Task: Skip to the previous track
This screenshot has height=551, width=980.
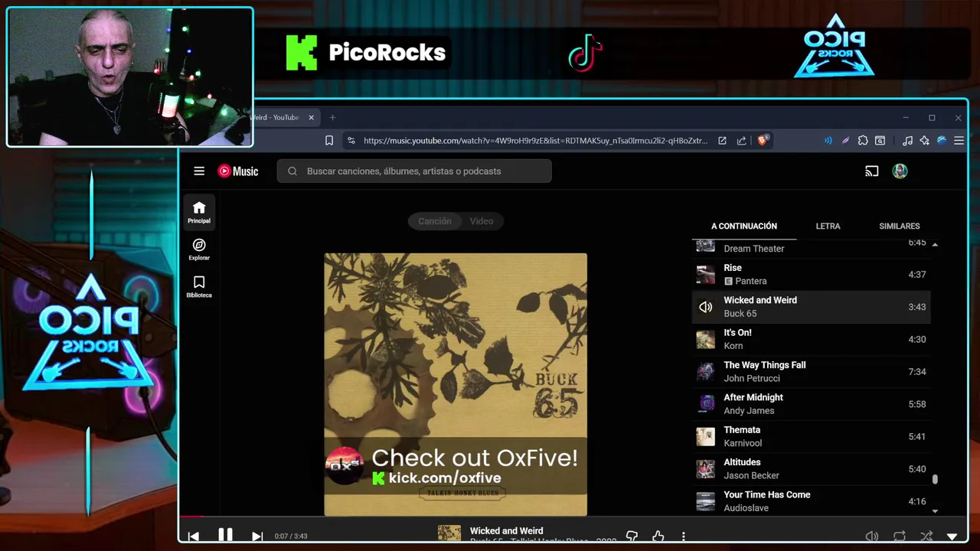Action: coord(194,536)
